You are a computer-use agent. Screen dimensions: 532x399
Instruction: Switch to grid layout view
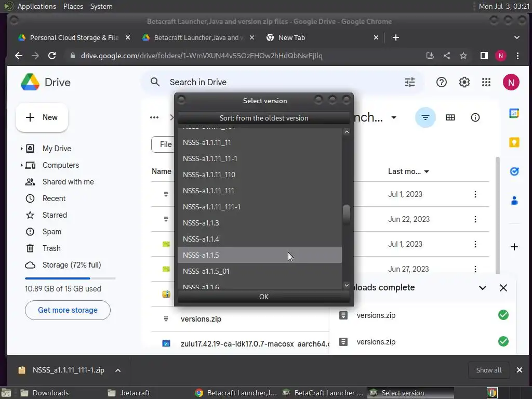point(450,117)
